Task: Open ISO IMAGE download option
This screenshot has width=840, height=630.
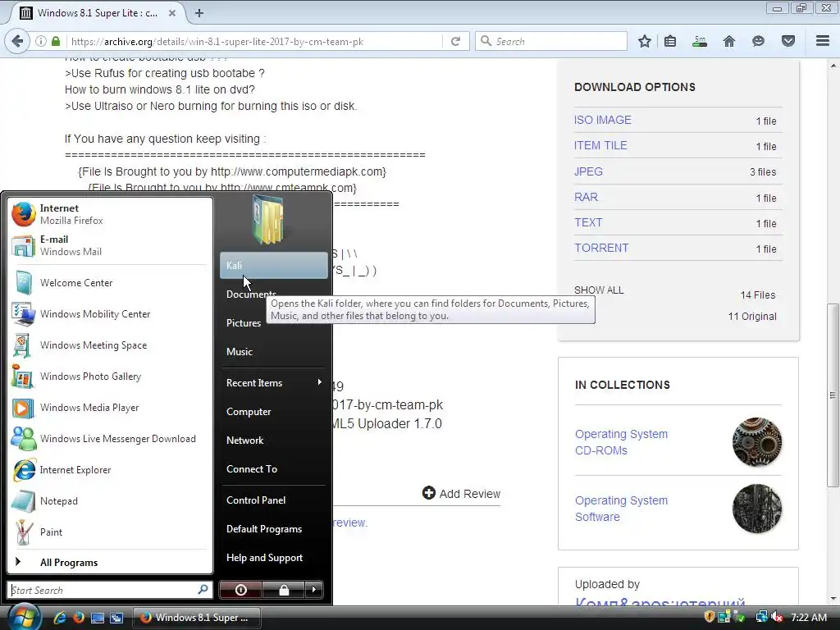Action: [603, 120]
